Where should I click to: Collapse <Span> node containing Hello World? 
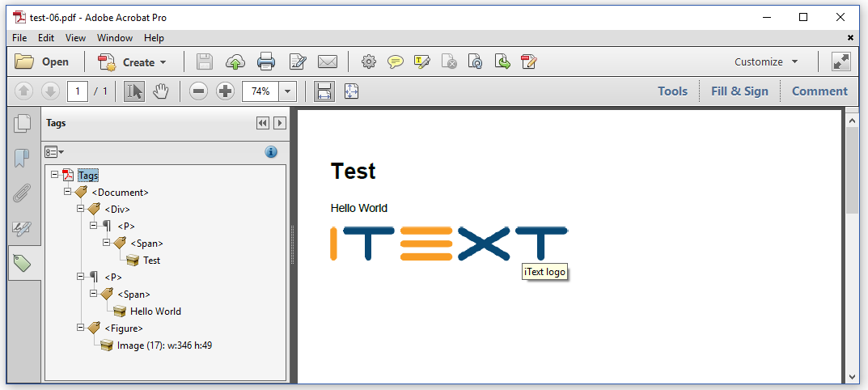[93, 294]
